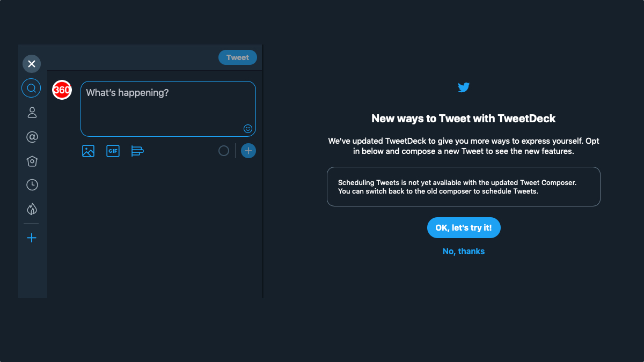Decline by clicking "No, thanks"
The height and width of the screenshot is (362, 644).
(464, 252)
